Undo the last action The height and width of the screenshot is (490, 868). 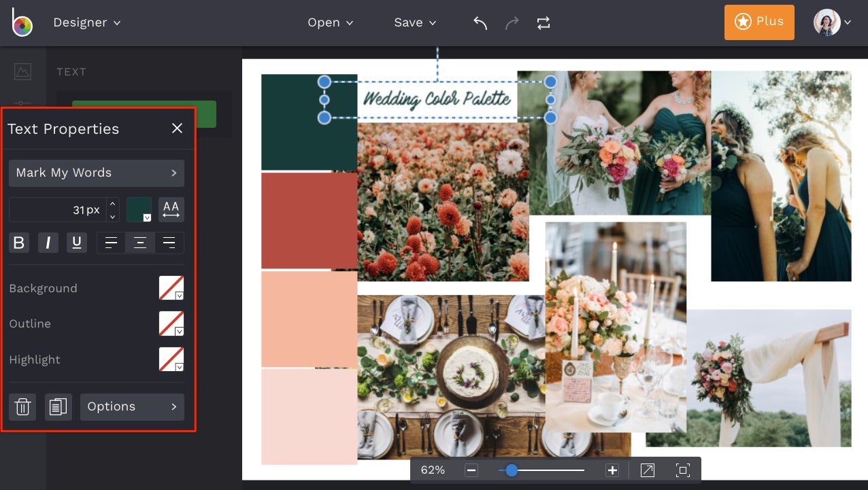(480, 22)
